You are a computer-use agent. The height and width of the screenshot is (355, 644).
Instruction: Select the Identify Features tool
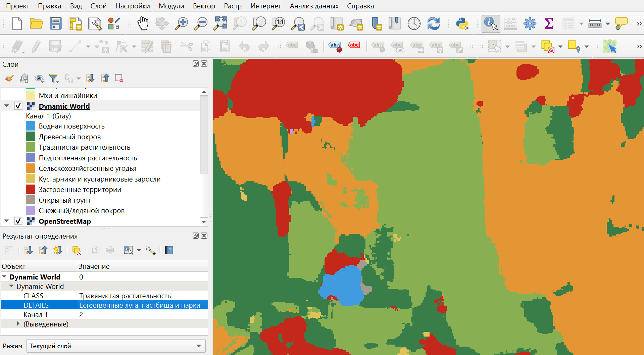[x=491, y=24]
